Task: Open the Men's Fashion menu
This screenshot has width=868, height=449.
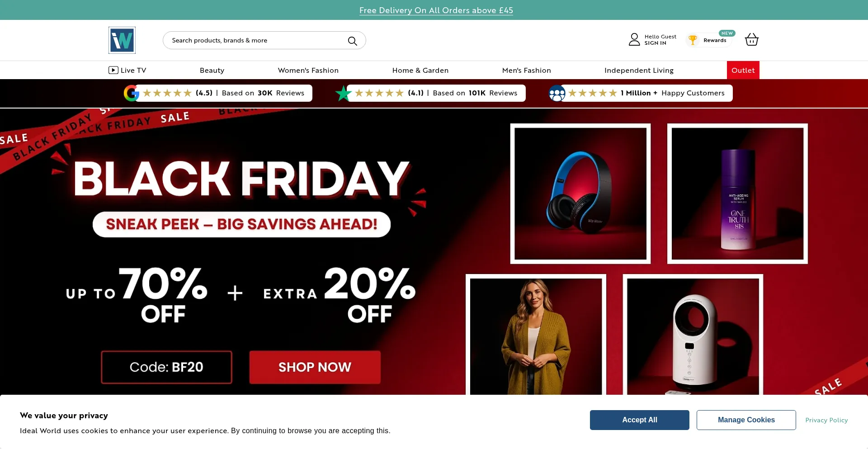Action: (x=527, y=70)
